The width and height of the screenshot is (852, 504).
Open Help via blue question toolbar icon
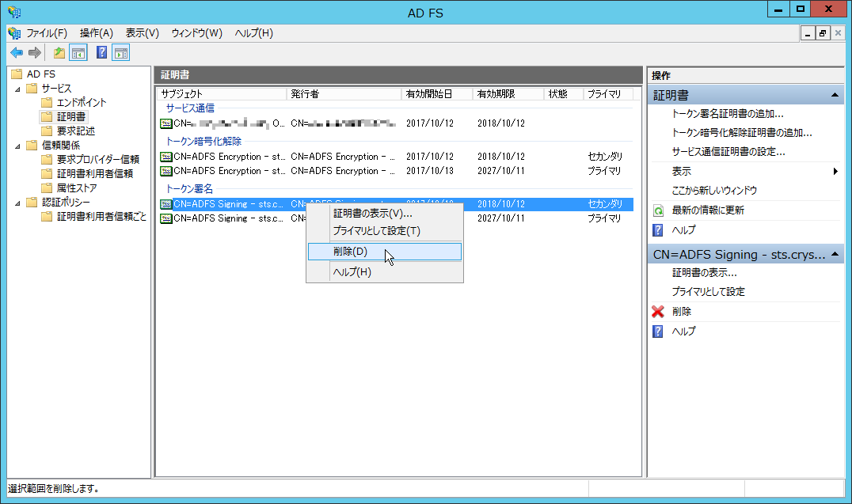(101, 53)
